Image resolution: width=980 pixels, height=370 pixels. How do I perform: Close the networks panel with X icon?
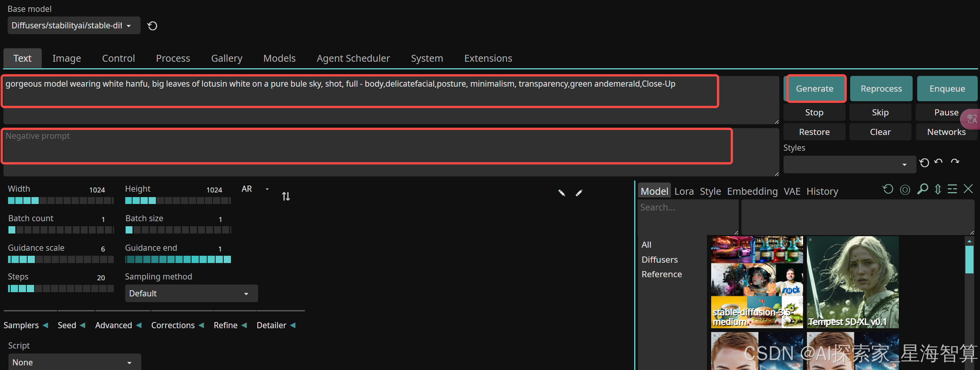[968, 189]
